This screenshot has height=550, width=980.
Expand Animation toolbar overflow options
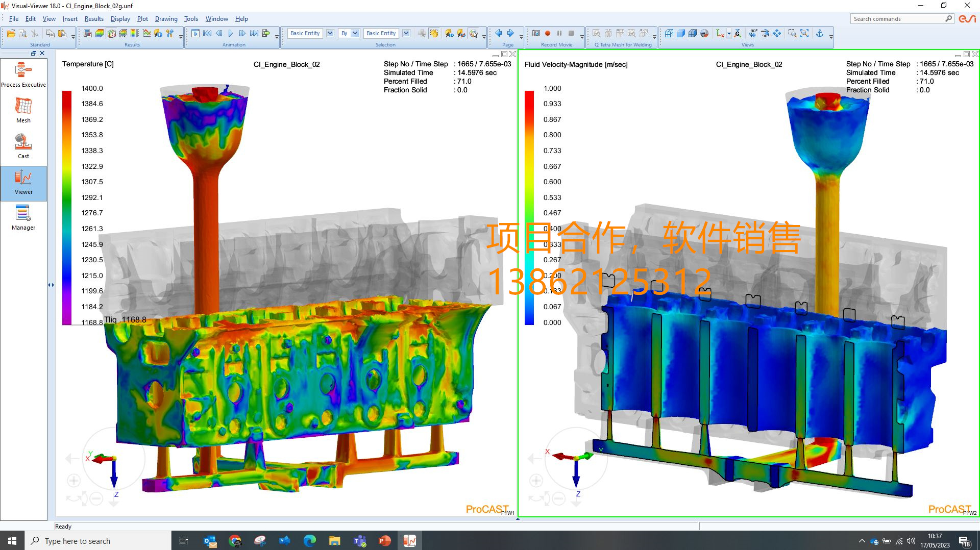(x=277, y=36)
